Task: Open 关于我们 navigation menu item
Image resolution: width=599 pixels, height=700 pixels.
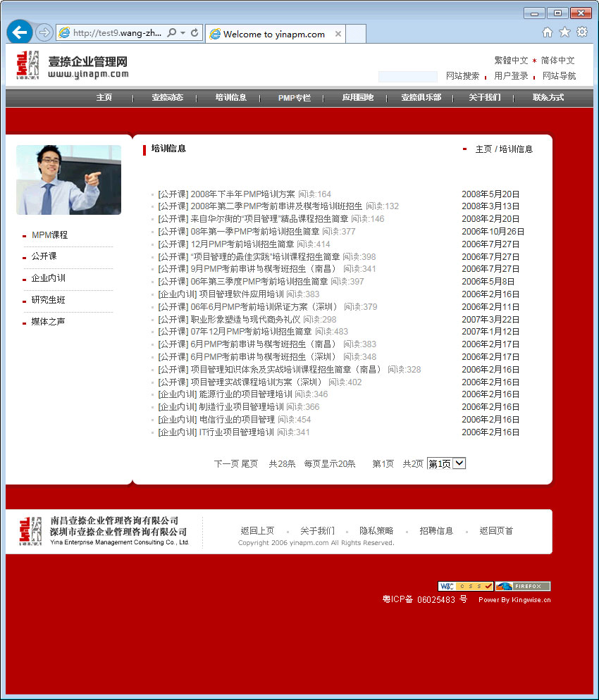Action: 485,97
